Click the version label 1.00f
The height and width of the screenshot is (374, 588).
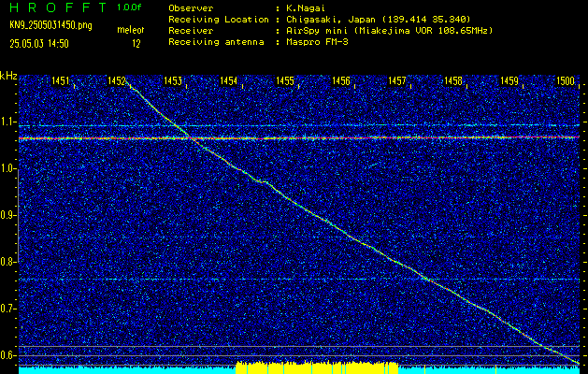click(129, 7)
